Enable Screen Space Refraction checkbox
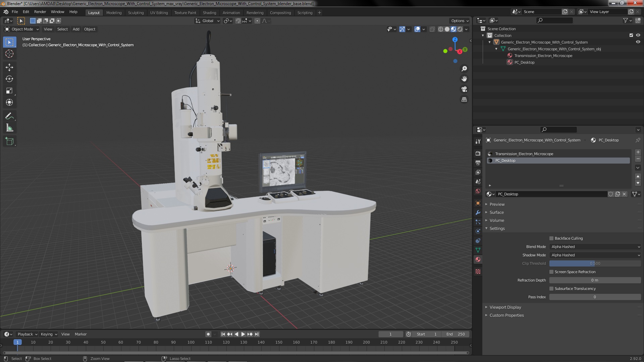This screenshot has width=644, height=362. [551, 272]
